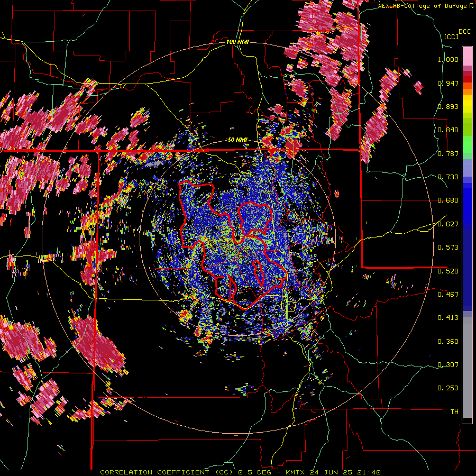Click CORRELATION COEFFICIENT (CC) in the caption
476x476 pixels.
[167, 472]
